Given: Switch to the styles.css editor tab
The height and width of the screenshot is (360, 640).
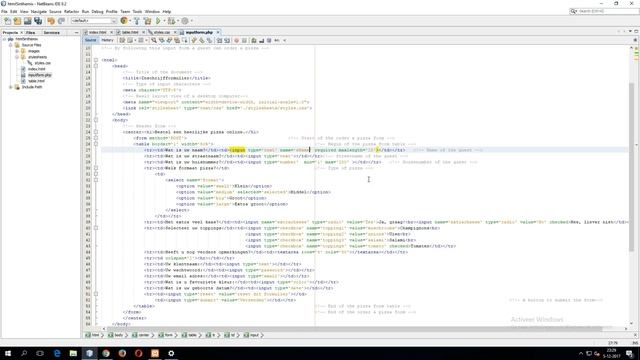Looking at the screenshot, I should click(162, 32).
